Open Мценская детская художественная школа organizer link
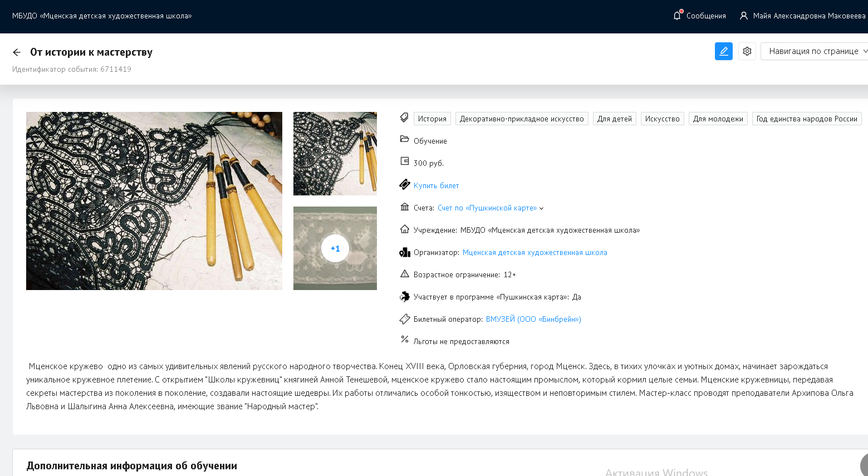 pyautogui.click(x=534, y=252)
